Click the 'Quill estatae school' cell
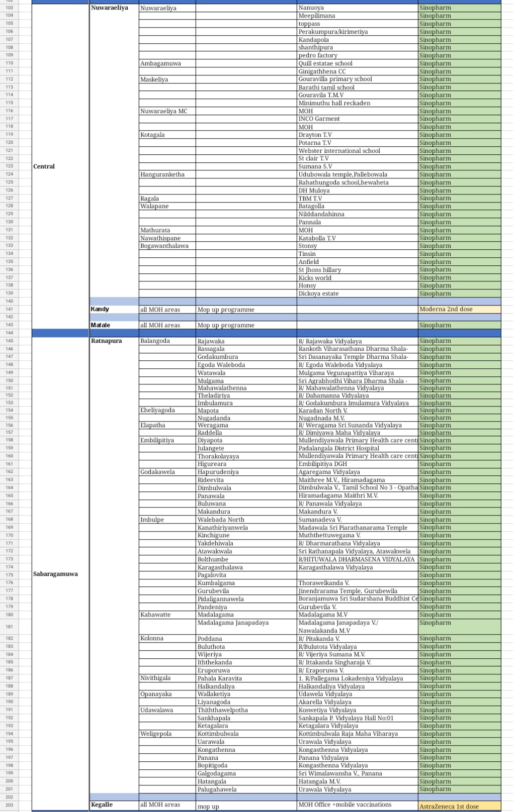Viewport: 513px width, 812px height. pos(357,63)
